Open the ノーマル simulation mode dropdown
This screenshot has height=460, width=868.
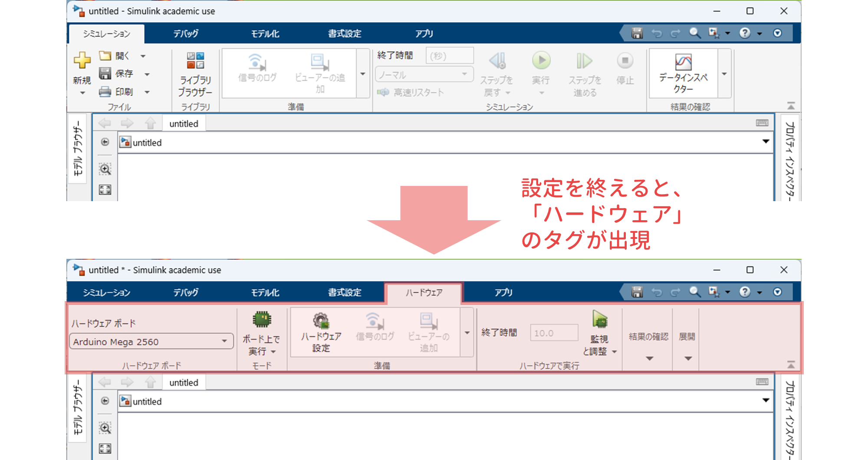[x=424, y=74]
